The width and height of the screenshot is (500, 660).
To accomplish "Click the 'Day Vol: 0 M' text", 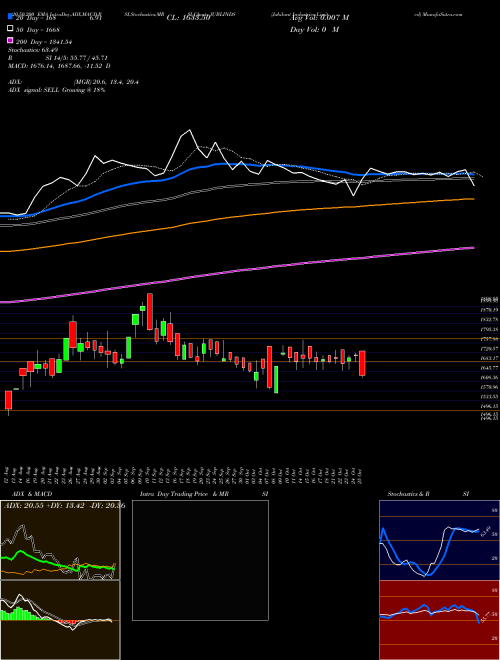I will tap(314, 30).
